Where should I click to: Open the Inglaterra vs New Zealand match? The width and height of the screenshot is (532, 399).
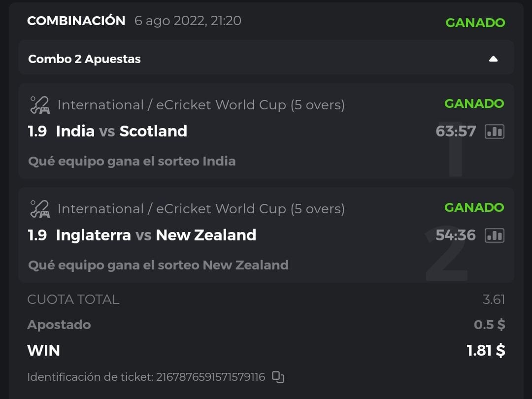(x=156, y=235)
